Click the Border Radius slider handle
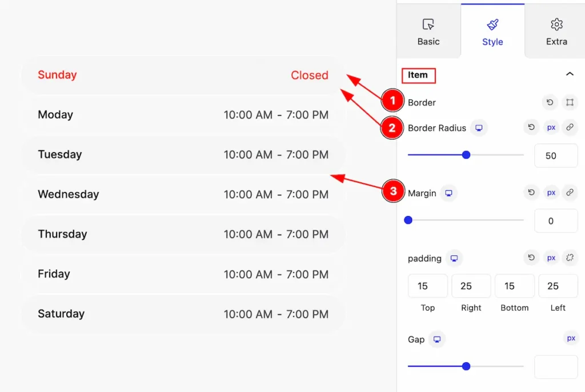Viewport: 585px width, 392px height. [x=466, y=155]
